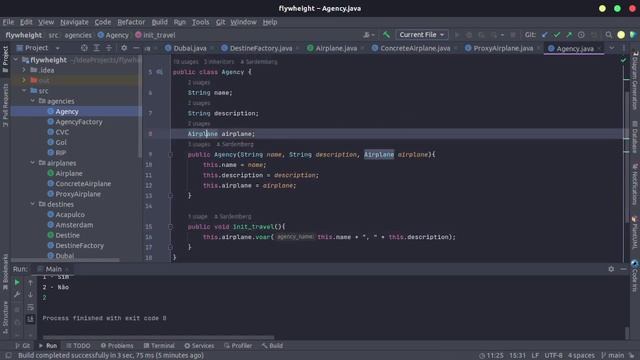Open Project panel settings gear
The image size is (640, 360).
pos(124,48)
